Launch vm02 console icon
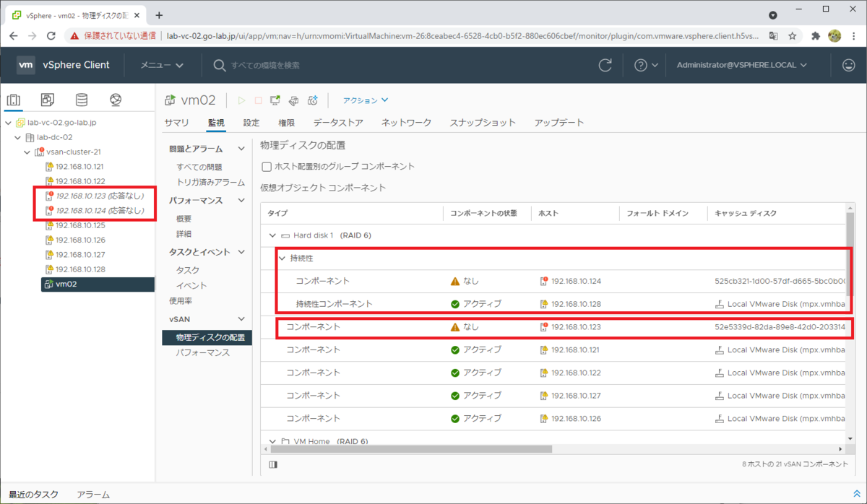 275,100
